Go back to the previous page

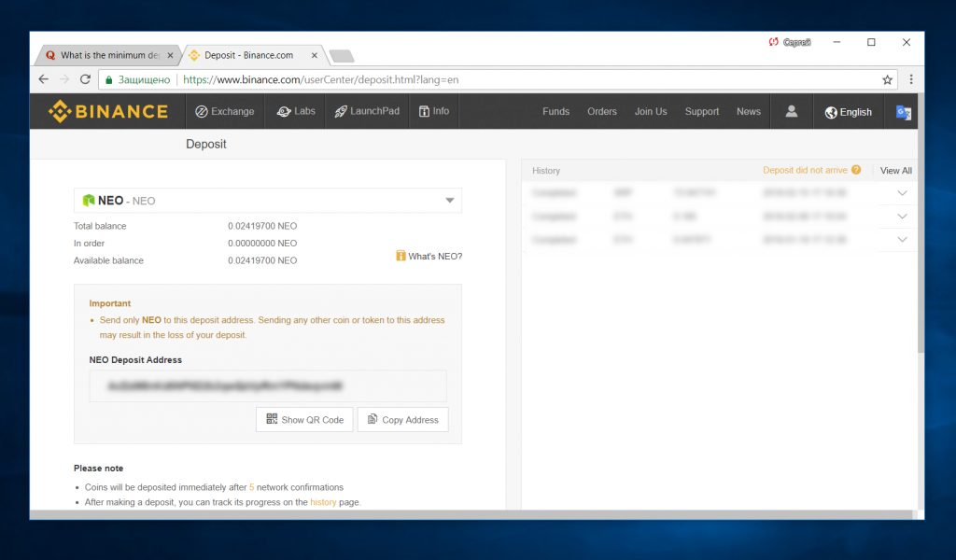point(43,79)
